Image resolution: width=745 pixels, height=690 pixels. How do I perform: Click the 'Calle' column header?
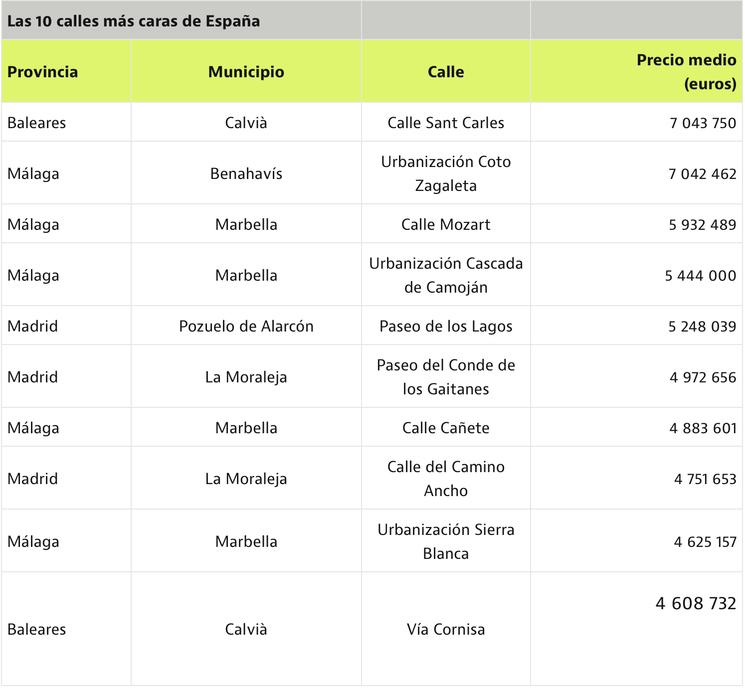pyautogui.click(x=446, y=72)
